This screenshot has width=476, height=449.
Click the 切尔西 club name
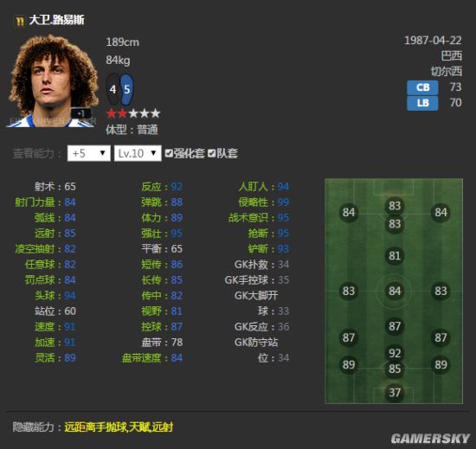(x=446, y=71)
